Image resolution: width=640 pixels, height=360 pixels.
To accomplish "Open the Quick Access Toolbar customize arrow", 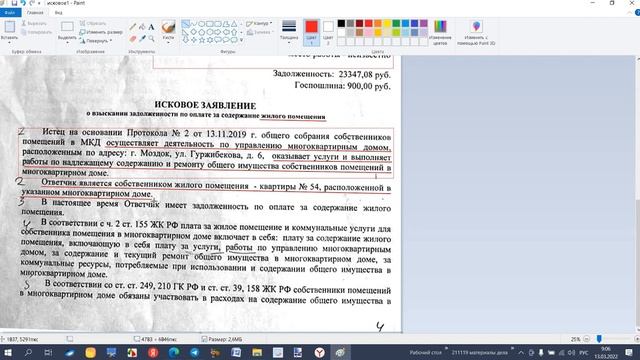I will coord(39,3).
